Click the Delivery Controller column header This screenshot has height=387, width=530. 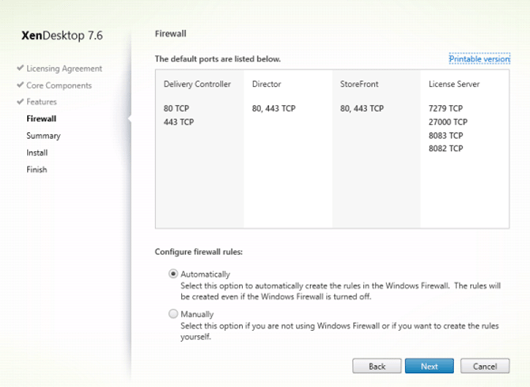pos(197,84)
